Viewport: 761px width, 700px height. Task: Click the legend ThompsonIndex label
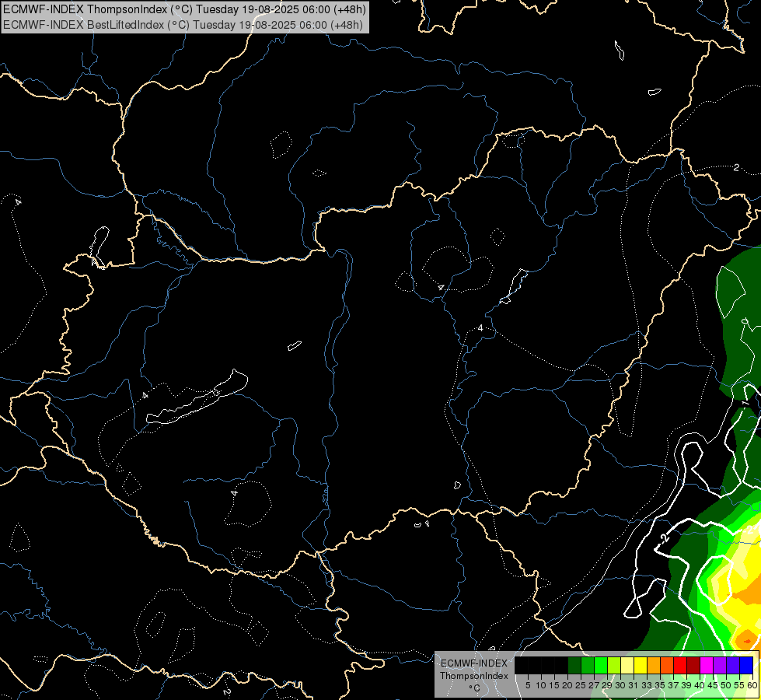point(474,676)
